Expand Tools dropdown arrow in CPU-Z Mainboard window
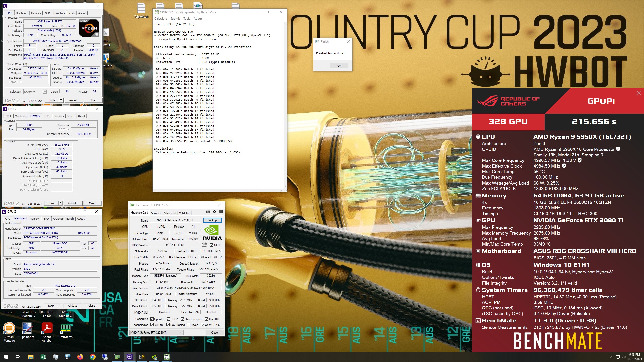The height and width of the screenshot is (362, 644). pos(60,306)
